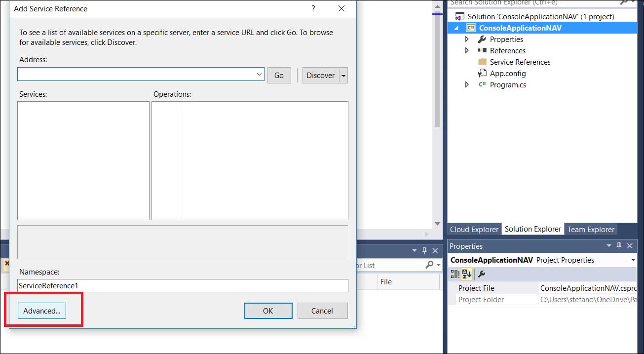Click the ConsoleApplicationNAV.csproj value cell

tap(588, 288)
